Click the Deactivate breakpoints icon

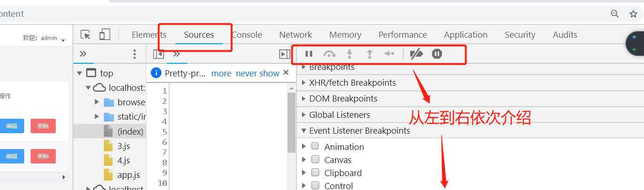416,54
